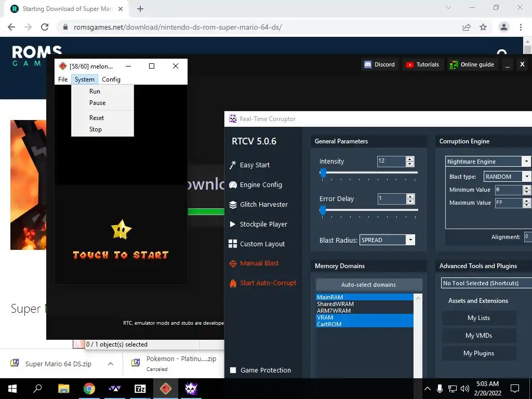The height and width of the screenshot is (399, 532).
Task: Toggle Game Protection checkbox
Action: [233, 370]
